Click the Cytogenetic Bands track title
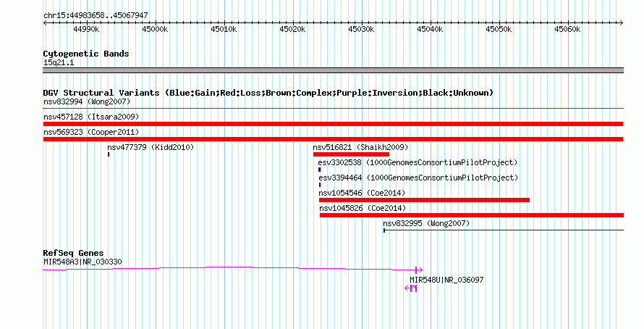644x329 pixels. [x=86, y=54]
